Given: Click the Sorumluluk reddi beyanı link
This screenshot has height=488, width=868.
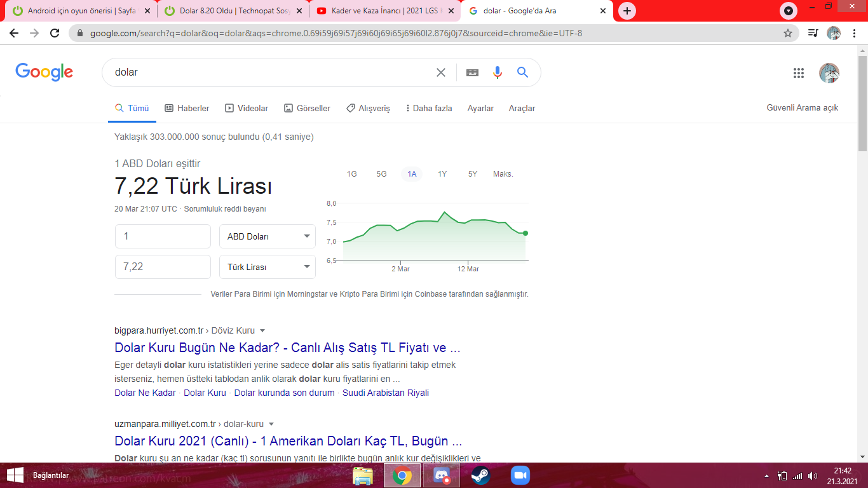Looking at the screenshot, I should coord(225,209).
